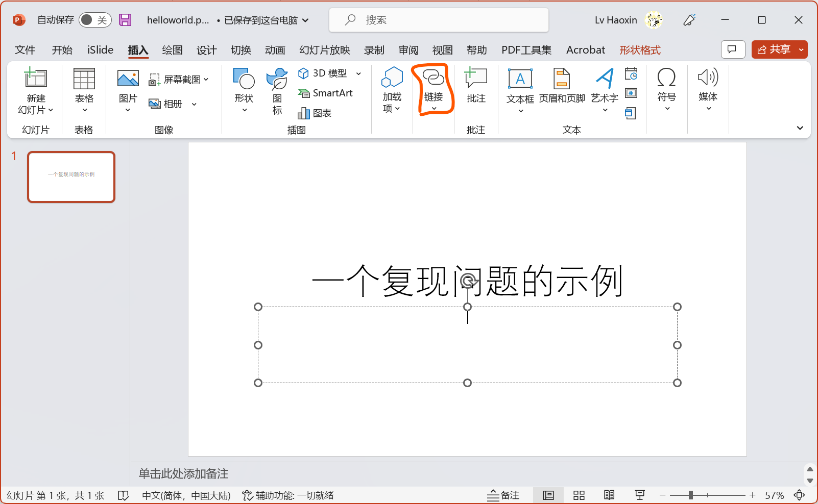
Task: Click the zoom slider handle
Action: pos(690,495)
